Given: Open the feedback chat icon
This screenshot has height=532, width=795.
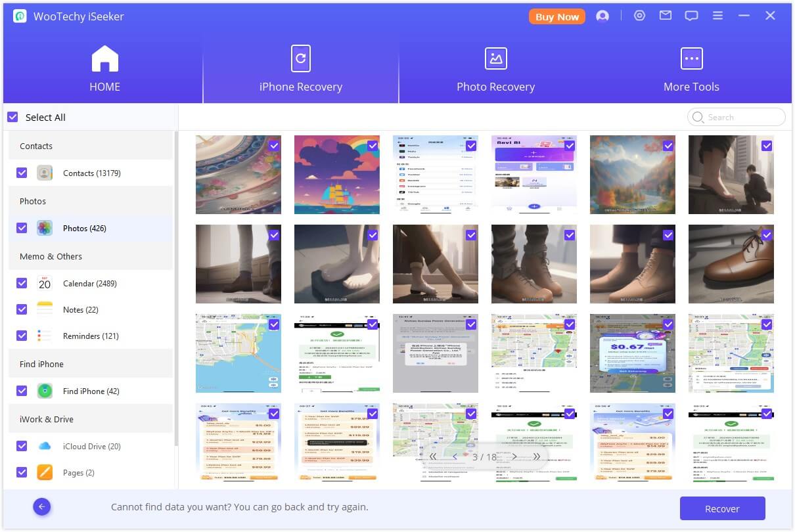Looking at the screenshot, I should point(691,14).
